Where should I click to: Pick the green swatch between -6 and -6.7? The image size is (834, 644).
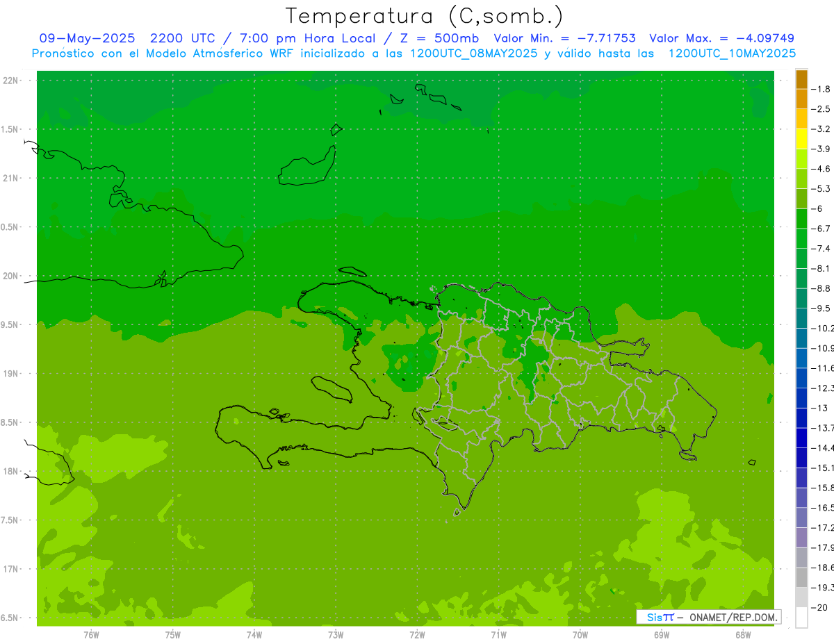(x=801, y=219)
